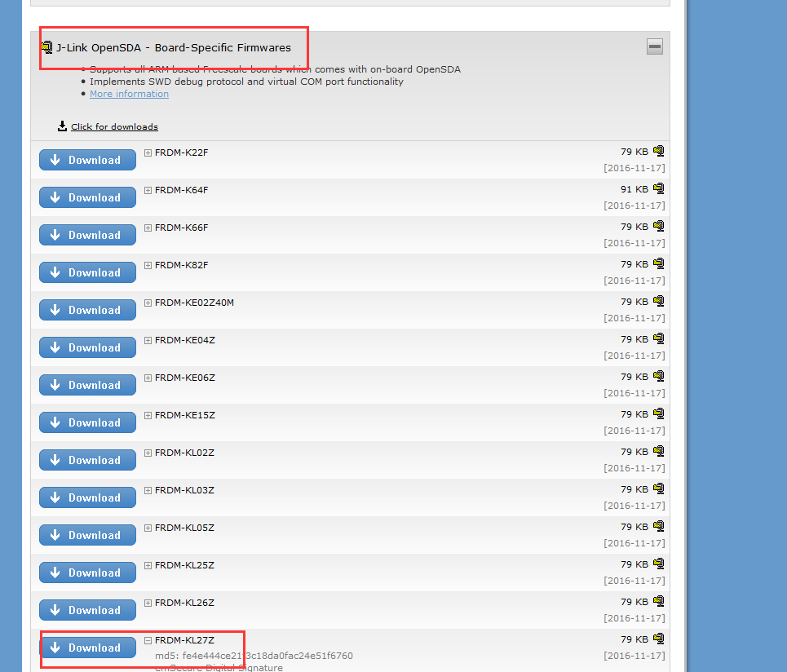This screenshot has width=787, height=672.
Task: Click the signature icon in the FRDM-KL25Z row
Action: (658, 563)
